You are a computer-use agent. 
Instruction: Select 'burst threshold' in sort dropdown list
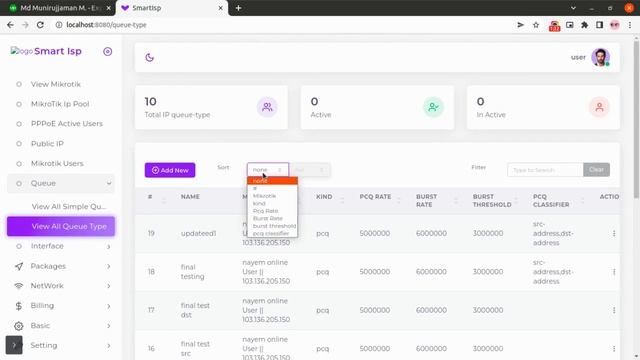click(272, 226)
